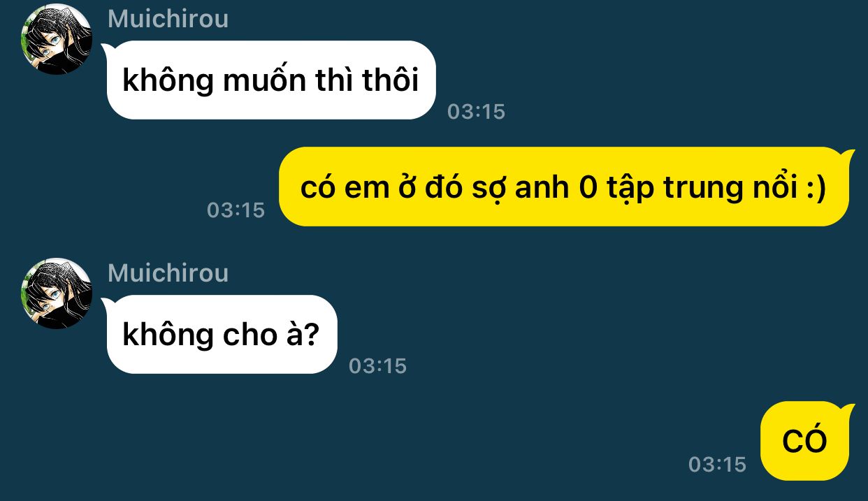The height and width of the screenshot is (501, 868).
Task: Click the tail of the "không muốn thì thôi" bubble
Action: 108,49
